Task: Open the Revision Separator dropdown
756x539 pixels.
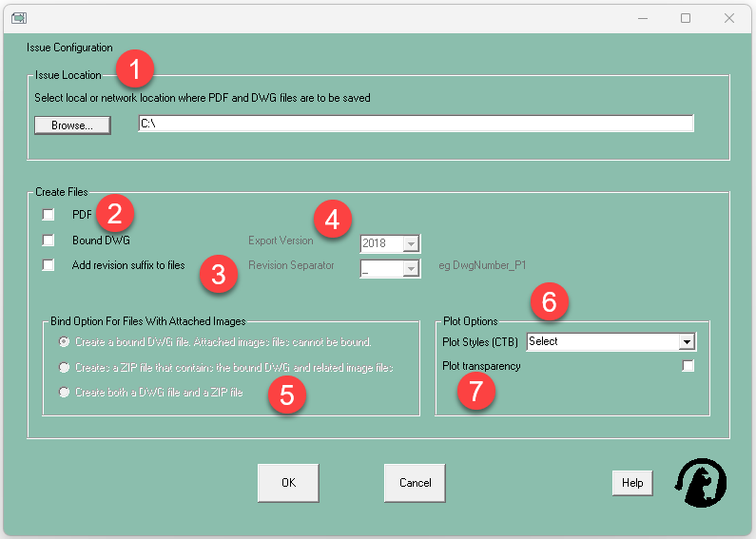Action: tap(411, 269)
